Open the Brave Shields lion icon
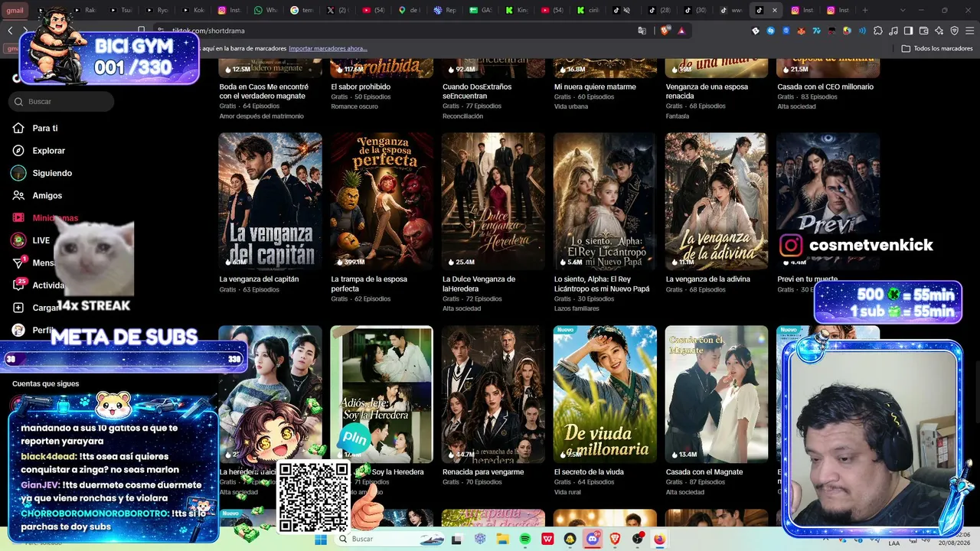The height and width of the screenshot is (551, 980). 665,31
